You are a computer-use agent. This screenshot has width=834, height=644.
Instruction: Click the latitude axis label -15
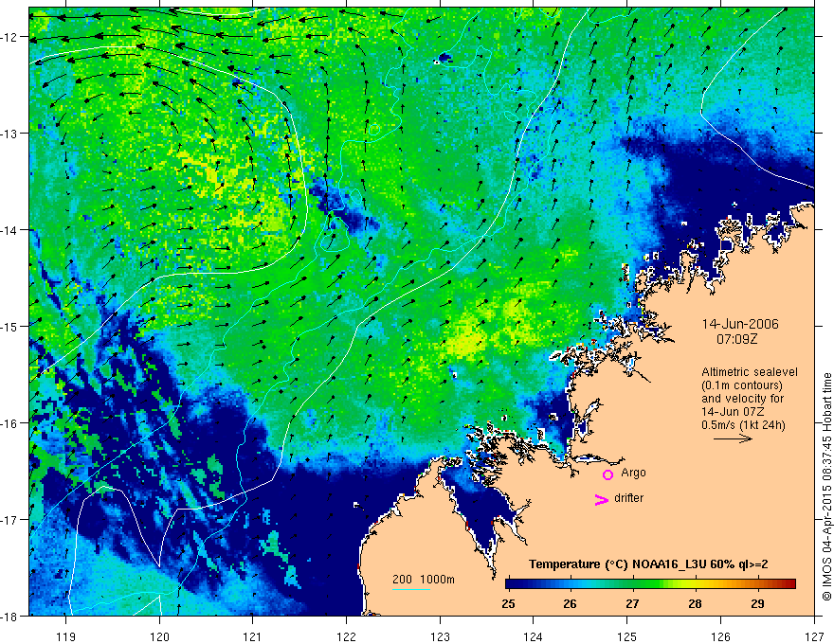click(10, 326)
